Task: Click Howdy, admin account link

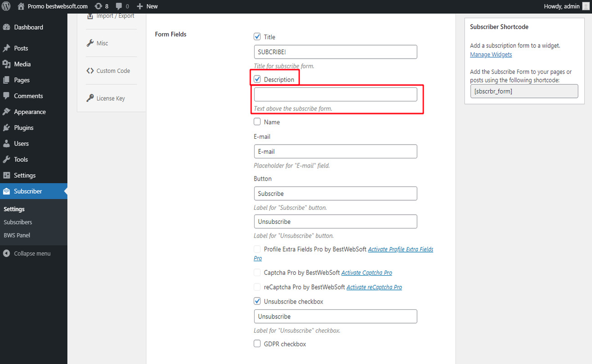Action: coord(562,6)
